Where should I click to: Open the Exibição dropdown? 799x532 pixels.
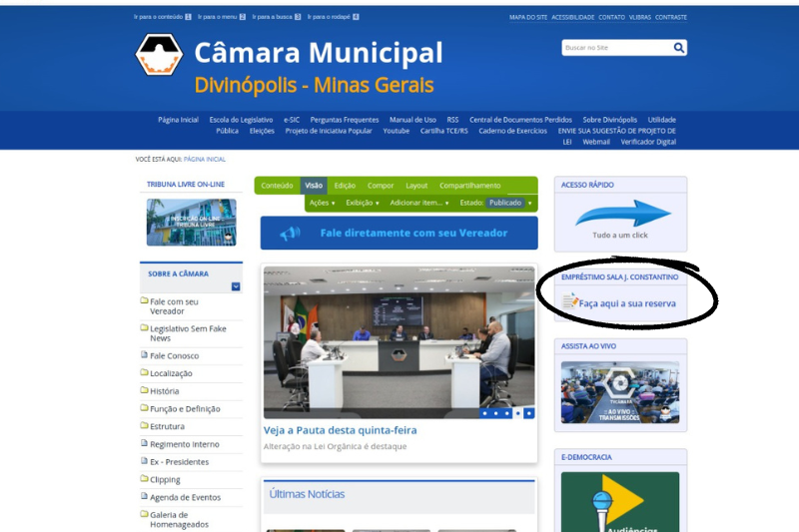click(x=363, y=203)
